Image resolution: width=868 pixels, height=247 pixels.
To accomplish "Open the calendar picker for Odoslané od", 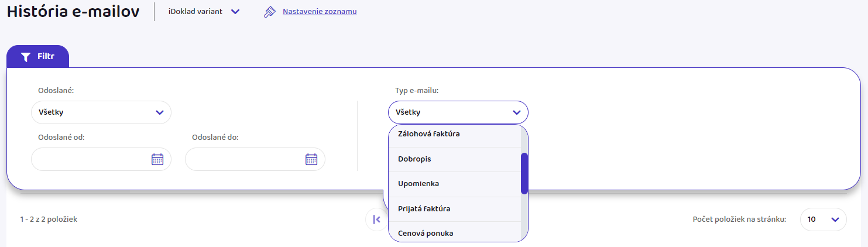I will (x=157, y=159).
